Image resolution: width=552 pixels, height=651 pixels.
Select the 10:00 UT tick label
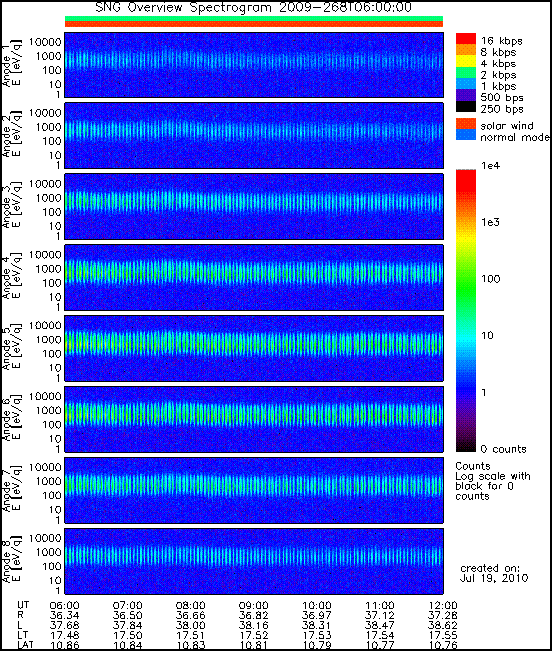coord(317,605)
